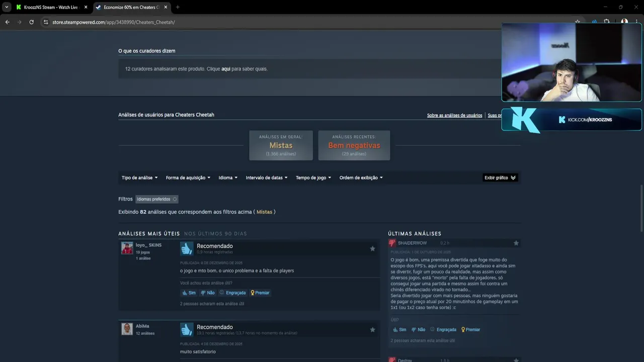Mark SHAIDERWOW review as Engraçada

click(443, 330)
